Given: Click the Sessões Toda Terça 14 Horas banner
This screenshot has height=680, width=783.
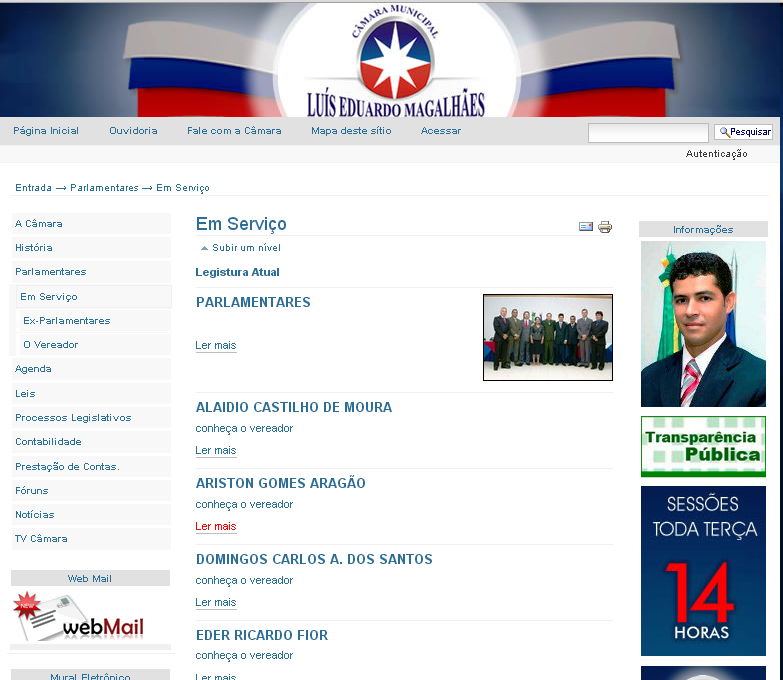Looking at the screenshot, I should [703, 570].
